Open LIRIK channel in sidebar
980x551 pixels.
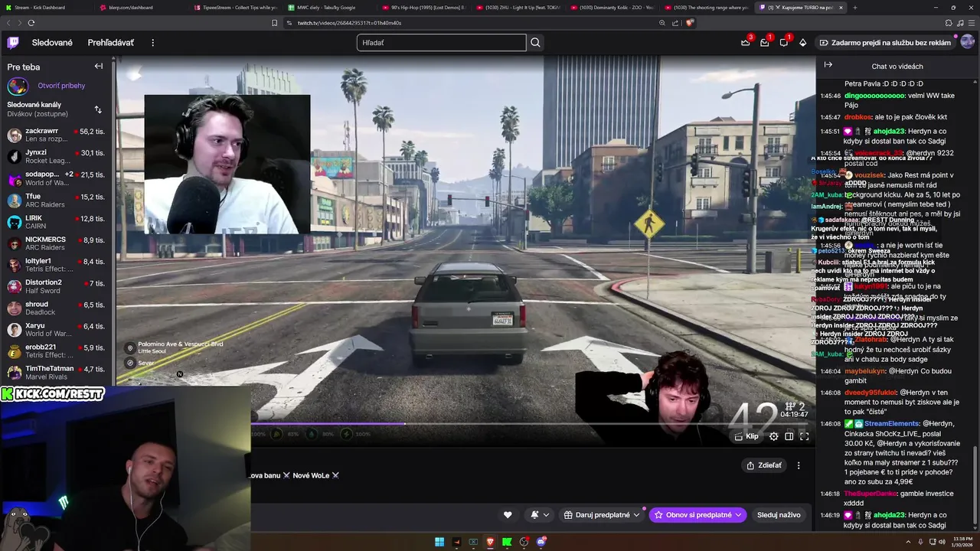[x=57, y=222]
